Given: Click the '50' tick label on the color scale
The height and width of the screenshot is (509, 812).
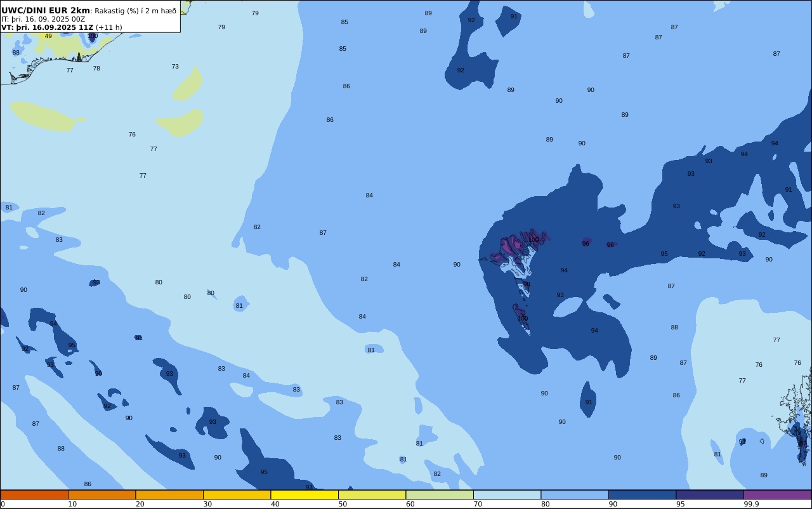Looking at the screenshot, I should [343, 504].
